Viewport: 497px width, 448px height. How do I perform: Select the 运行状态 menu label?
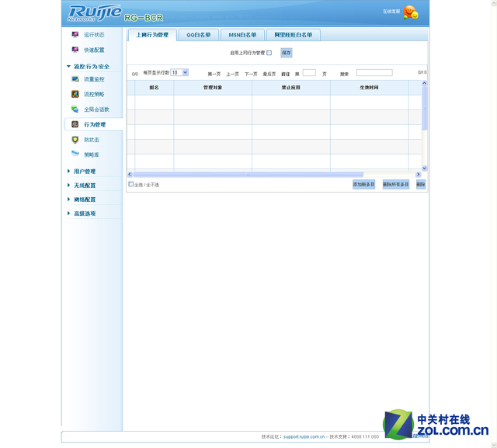coord(94,35)
